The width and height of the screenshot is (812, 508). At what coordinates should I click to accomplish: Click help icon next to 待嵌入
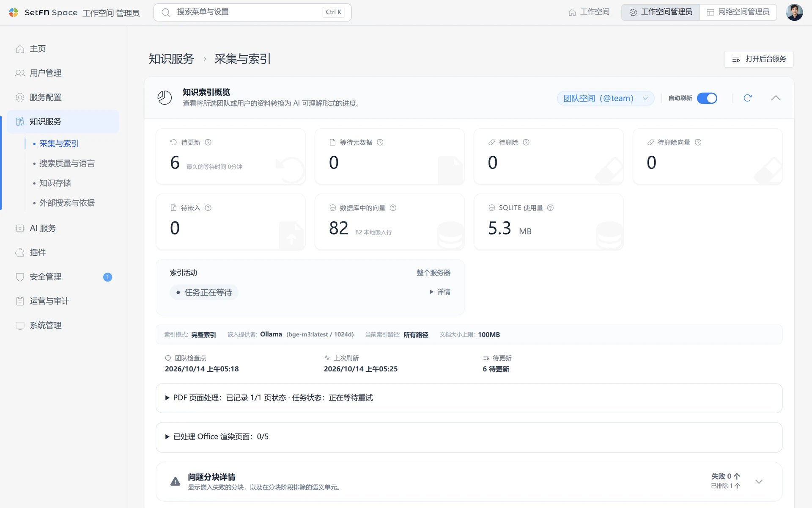tap(208, 208)
